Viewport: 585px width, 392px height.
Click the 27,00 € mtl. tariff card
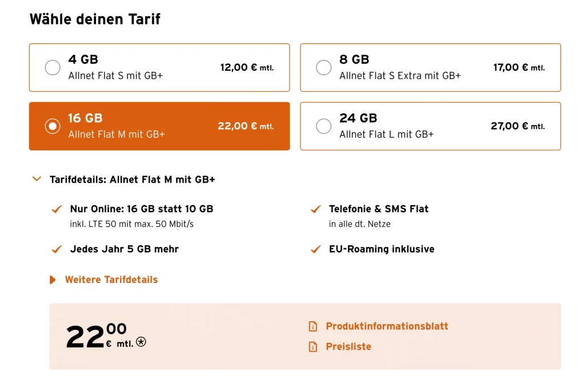[430, 126]
